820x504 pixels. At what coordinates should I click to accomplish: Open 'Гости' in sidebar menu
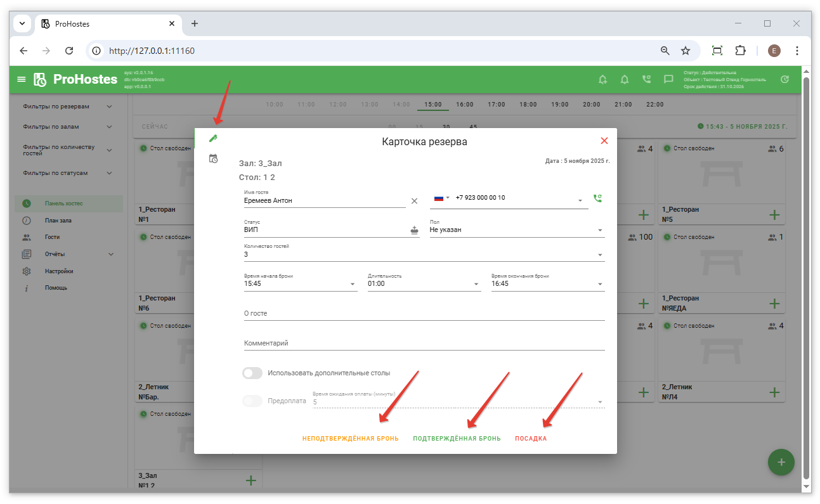tap(52, 237)
